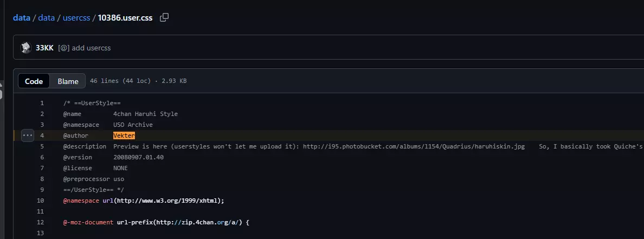Click the @author keyword
Image resolution: width=644 pixels, height=239 pixels.
pos(75,135)
